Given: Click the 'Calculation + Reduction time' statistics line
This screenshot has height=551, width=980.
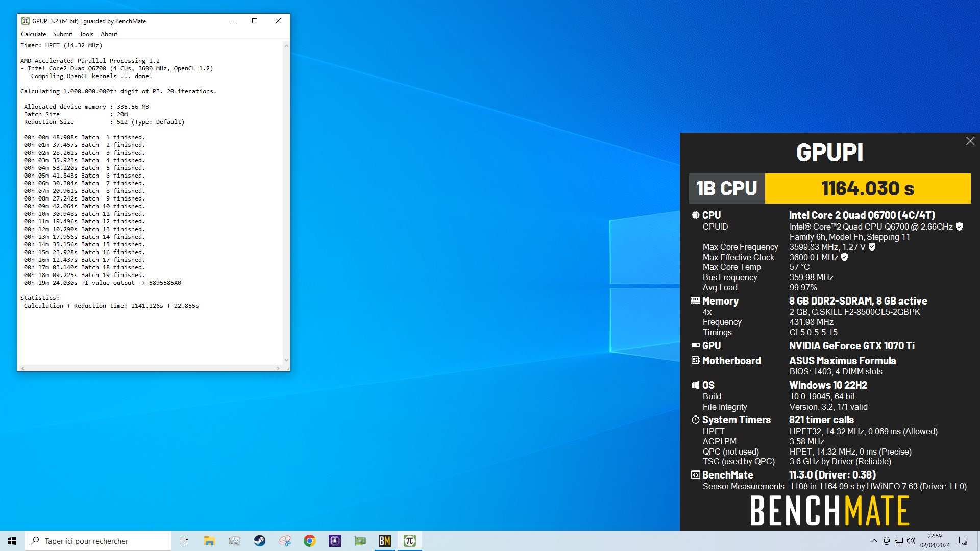Looking at the screenshot, I should [x=111, y=306].
